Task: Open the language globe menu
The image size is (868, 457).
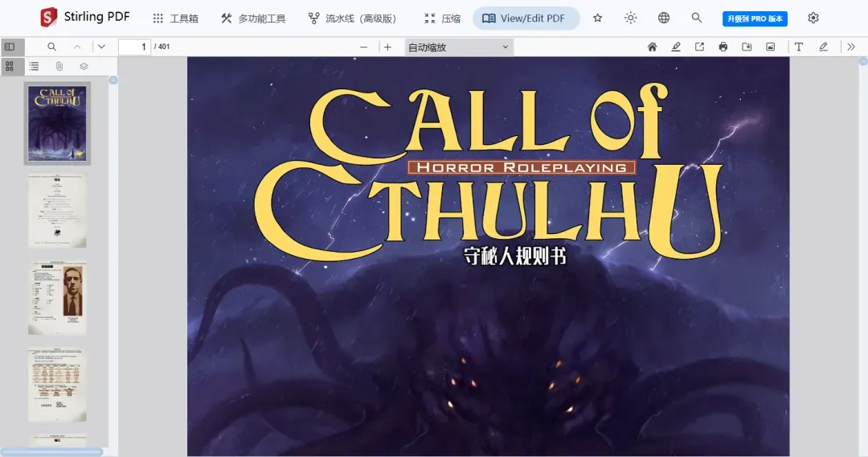Action: pyautogui.click(x=664, y=19)
